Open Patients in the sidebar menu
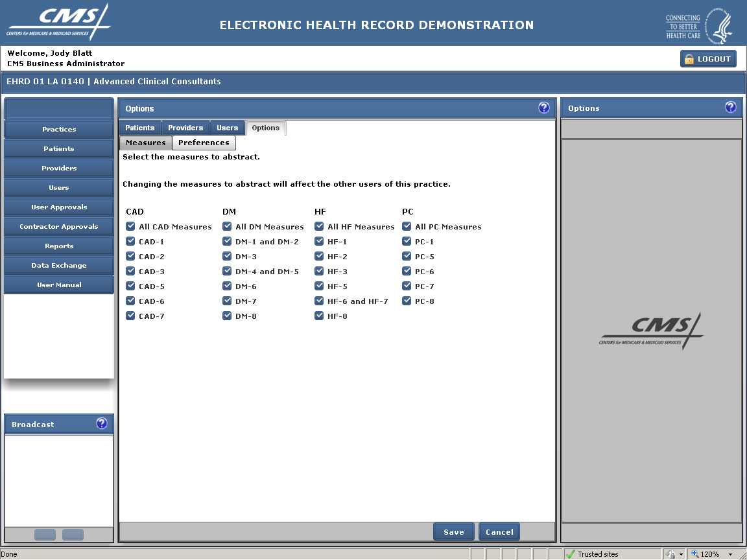Image resolution: width=747 pixels, height=560 pixels. point(59,148)
